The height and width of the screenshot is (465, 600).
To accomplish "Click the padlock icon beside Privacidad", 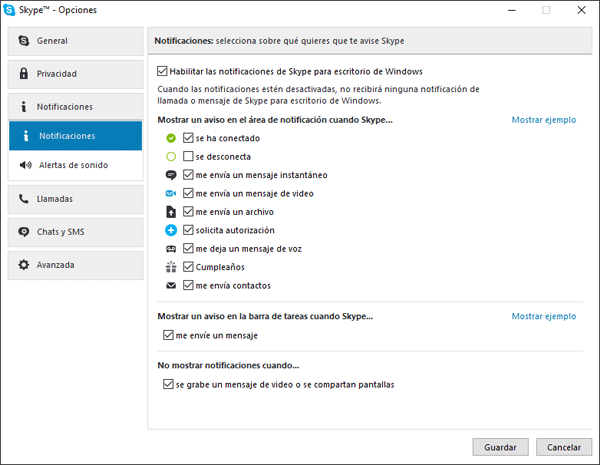I will click(24, 74).
